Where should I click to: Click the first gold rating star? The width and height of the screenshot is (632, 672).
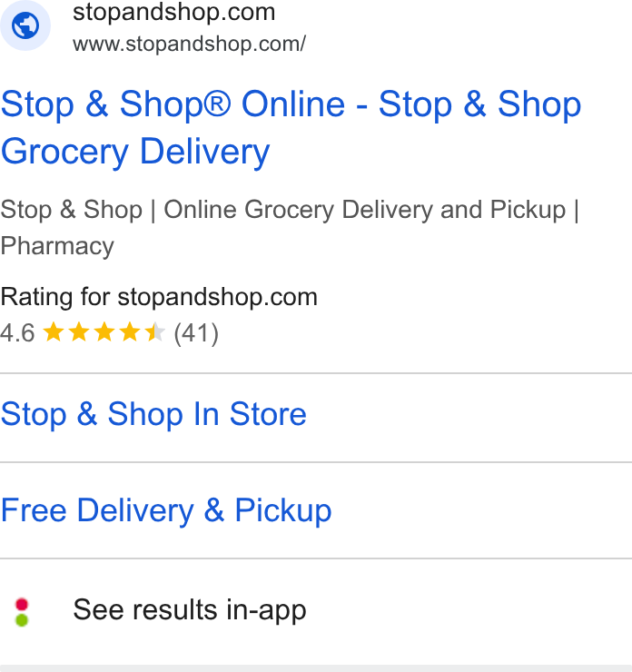click(x=54, y=332)
